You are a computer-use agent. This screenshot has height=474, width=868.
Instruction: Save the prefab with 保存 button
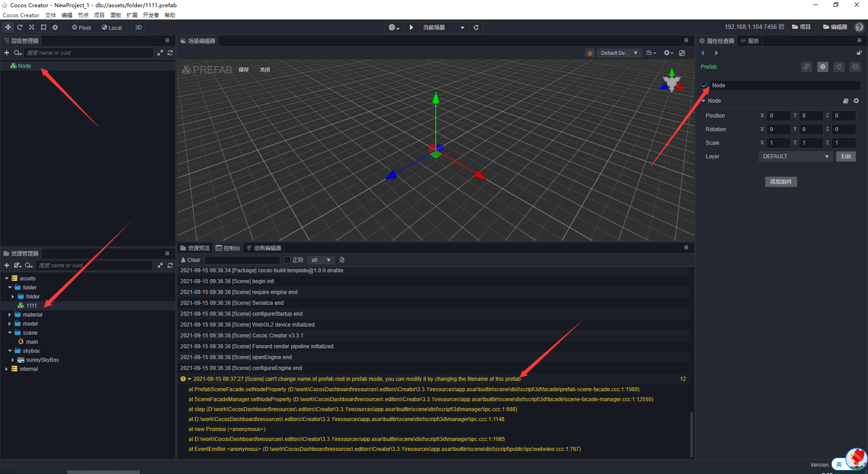coord(244,70)
